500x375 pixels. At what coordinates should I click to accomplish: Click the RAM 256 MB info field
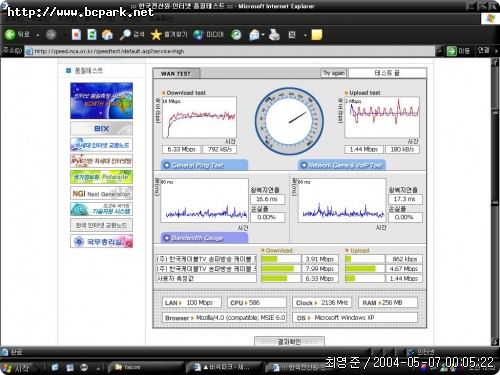(x=388, y=303)
